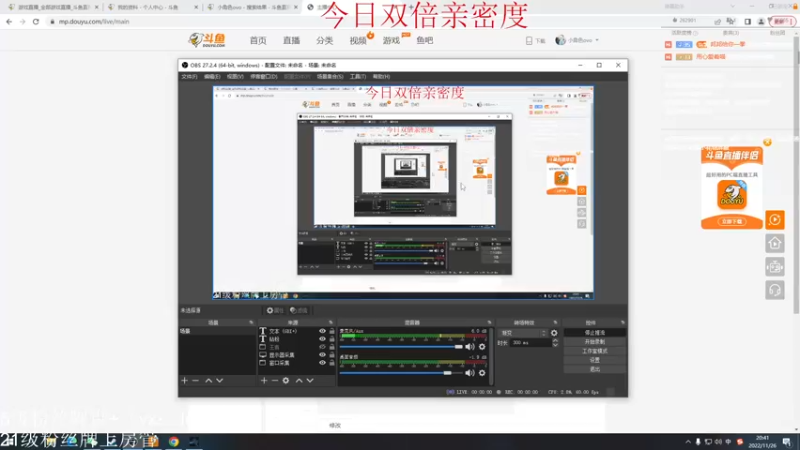Toggle visibility of the second text source

tap(322, 339)
